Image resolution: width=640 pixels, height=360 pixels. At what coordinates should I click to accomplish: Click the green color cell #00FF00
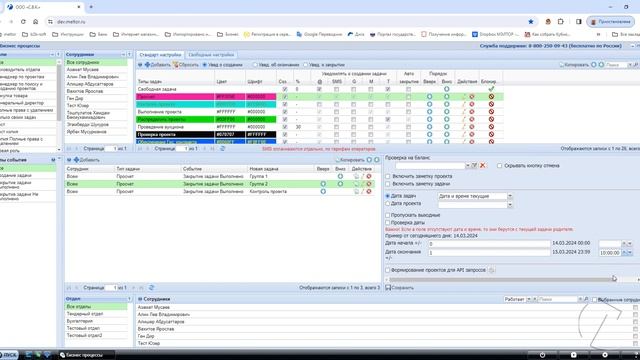pos(230,119)
